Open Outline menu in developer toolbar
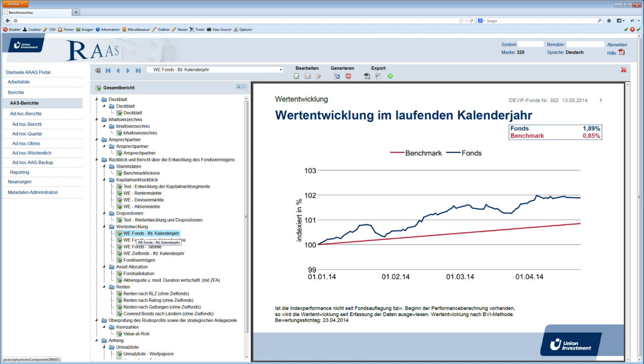Viewport: 644px width, 364px height. click(x=162, y=30)
